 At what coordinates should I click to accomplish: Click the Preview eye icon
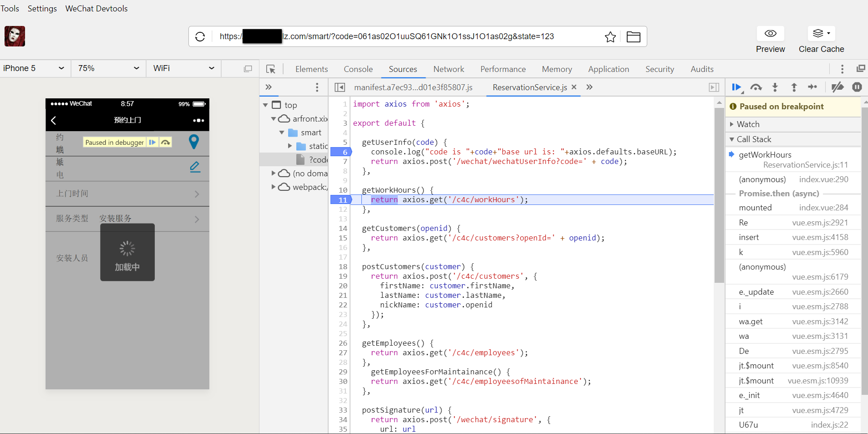[770, 33]
